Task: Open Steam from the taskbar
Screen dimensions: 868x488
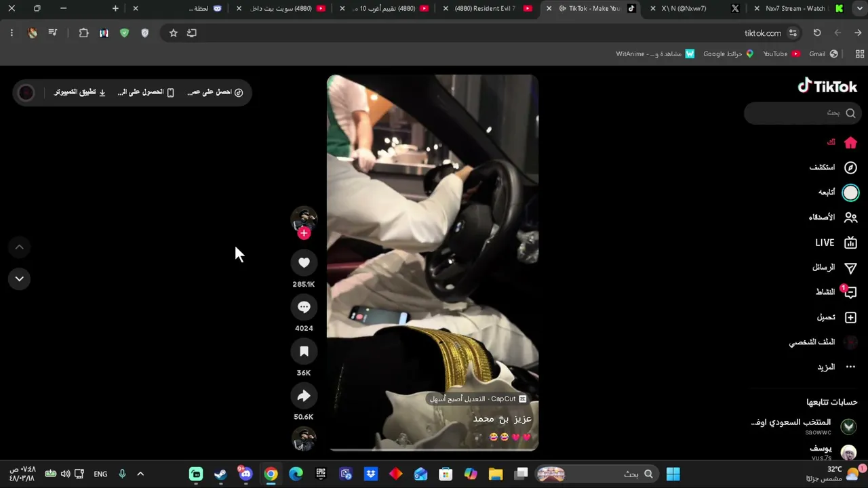Action: point(220,474)
